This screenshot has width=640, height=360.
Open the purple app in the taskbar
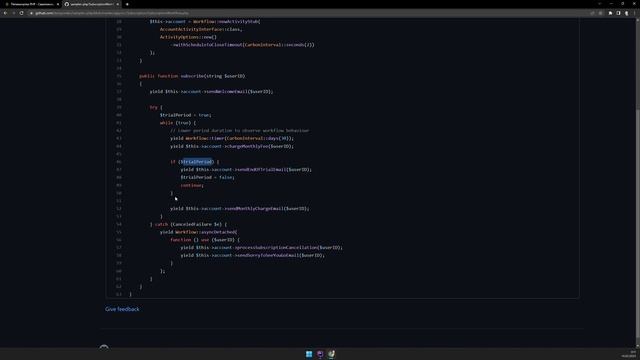click(320, 354)
